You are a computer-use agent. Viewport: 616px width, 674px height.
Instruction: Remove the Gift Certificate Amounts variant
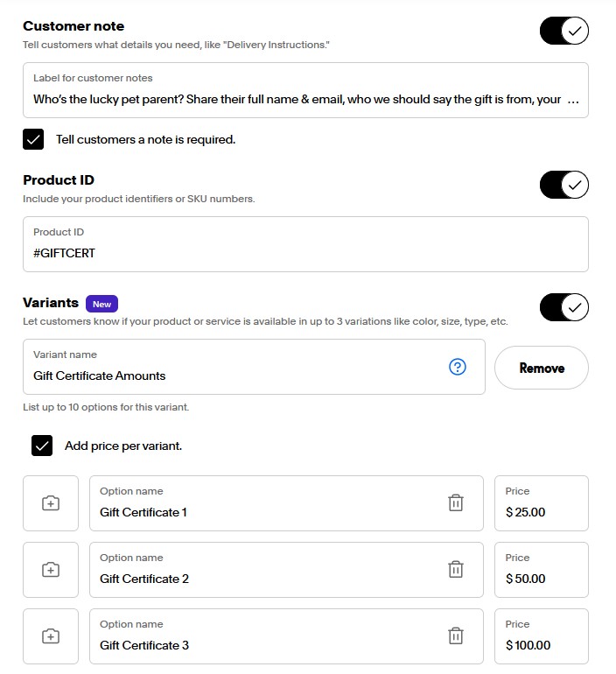click(542, 368)
